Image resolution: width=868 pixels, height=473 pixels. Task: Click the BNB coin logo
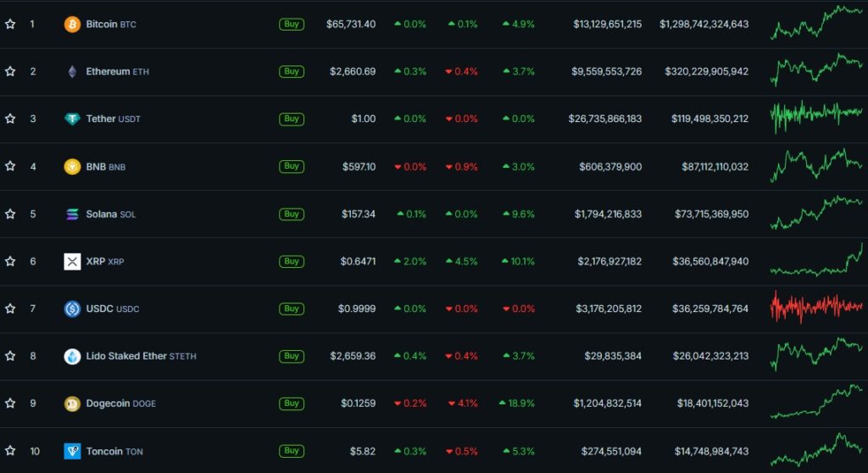(72, 166)
